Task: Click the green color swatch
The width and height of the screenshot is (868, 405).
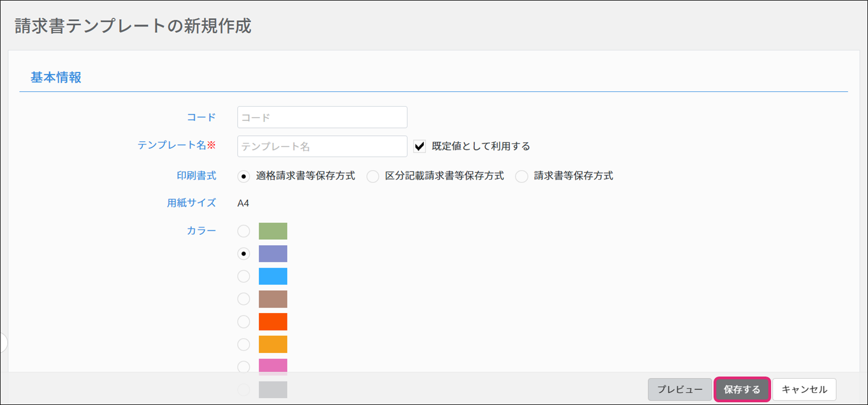Action: point(273,231)
